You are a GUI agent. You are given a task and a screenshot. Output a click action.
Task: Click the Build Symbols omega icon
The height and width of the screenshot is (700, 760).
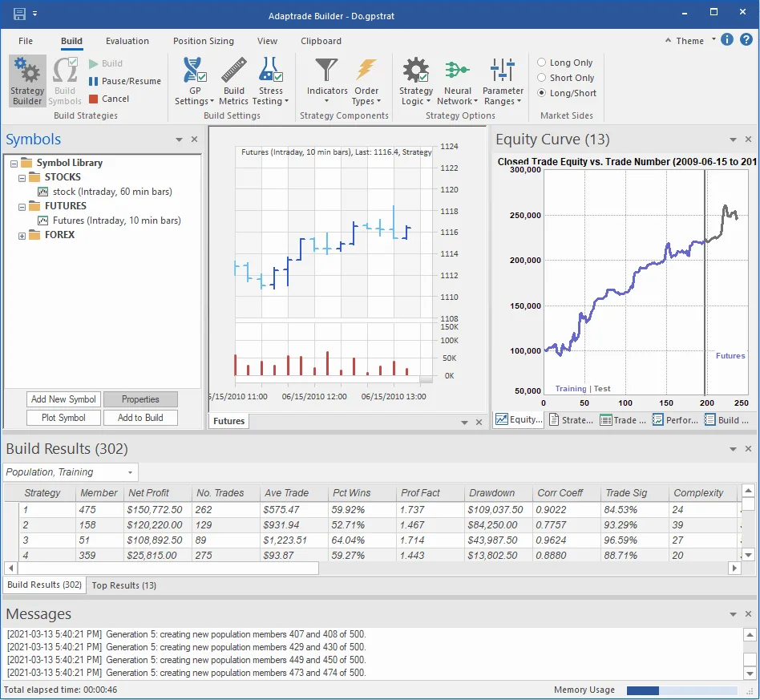[65, 71]
